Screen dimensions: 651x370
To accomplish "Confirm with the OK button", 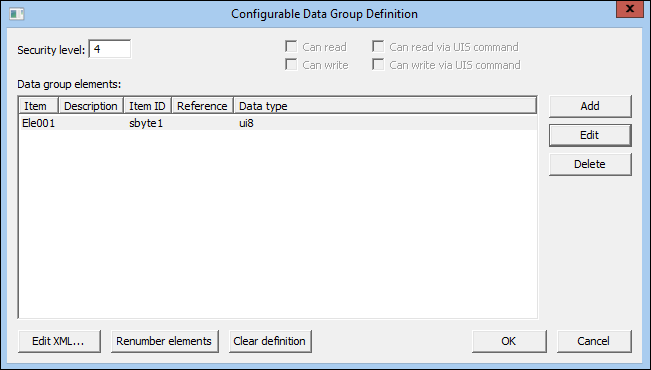I will (x=509, y=341).
